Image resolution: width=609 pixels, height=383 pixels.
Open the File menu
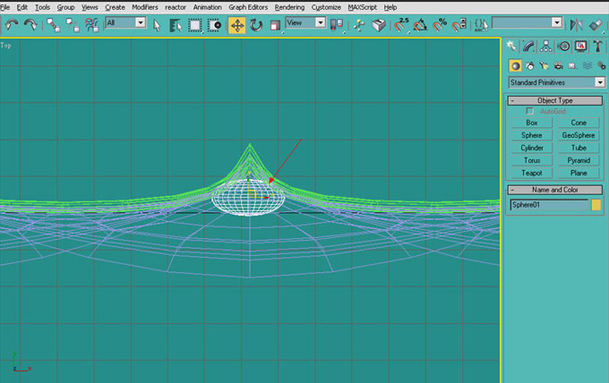click(x=5, y=7)
